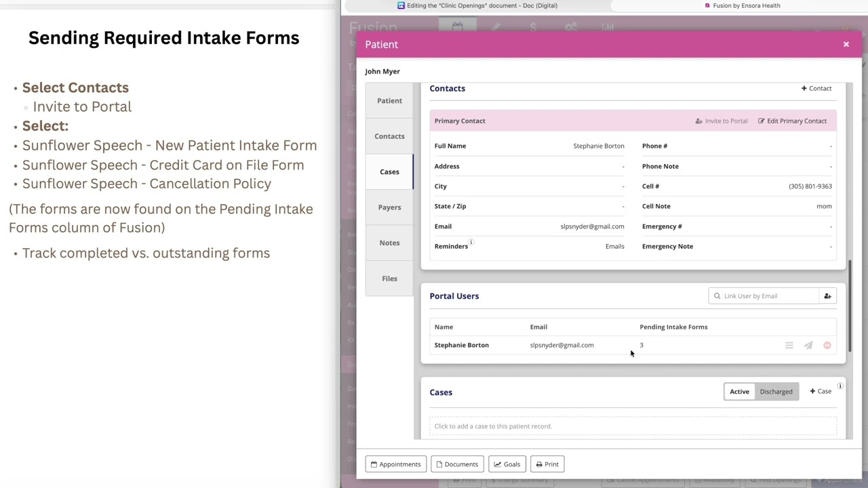Click the pending intake forms count 3

[x=642, y=345]
